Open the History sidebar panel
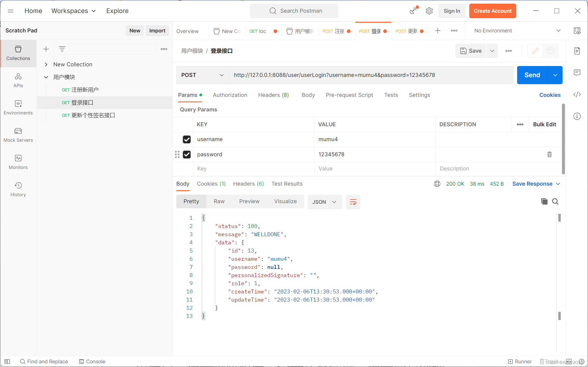588x367 pixels. (18, 189)
